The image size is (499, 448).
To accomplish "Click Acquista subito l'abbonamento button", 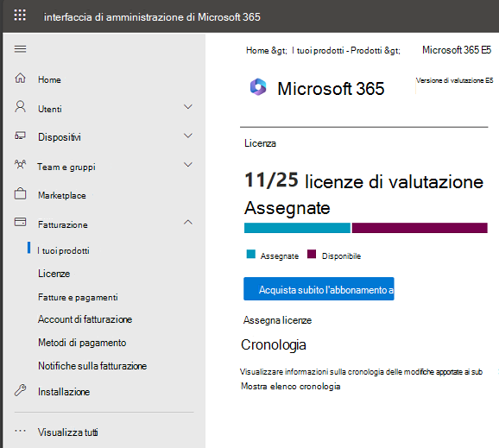I will [319, 289].
